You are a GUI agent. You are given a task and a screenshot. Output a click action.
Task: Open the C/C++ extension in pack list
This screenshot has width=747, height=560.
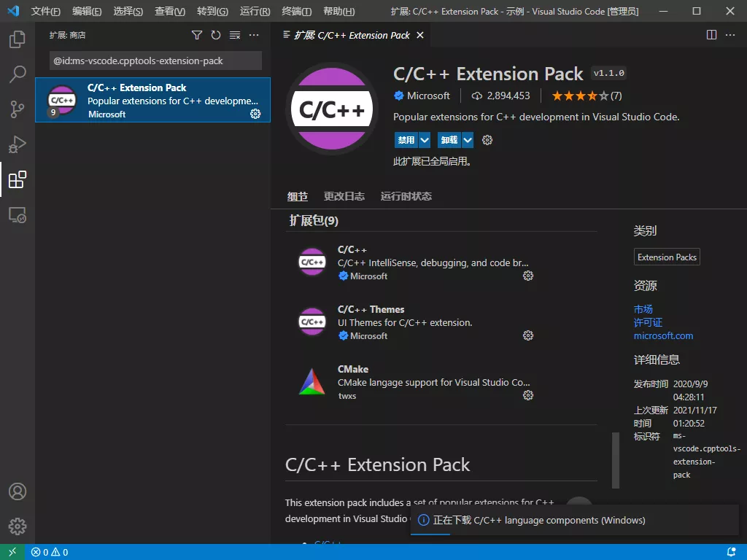point(414,262)
